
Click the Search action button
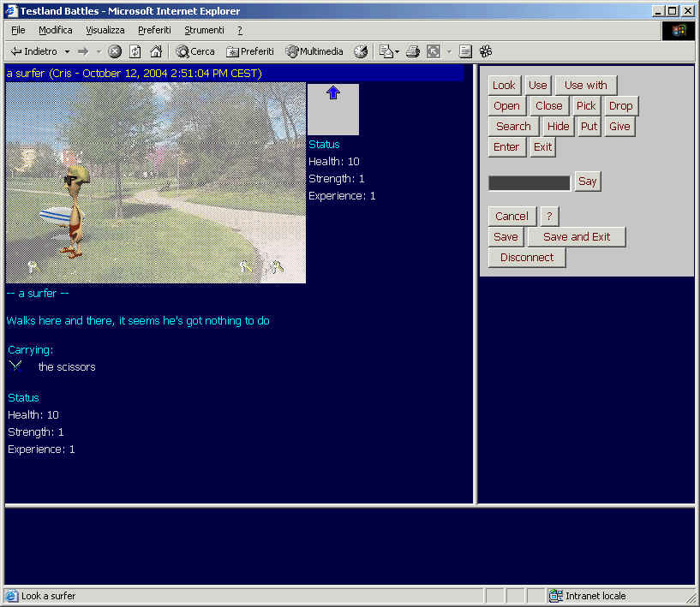tap(513, 126)
